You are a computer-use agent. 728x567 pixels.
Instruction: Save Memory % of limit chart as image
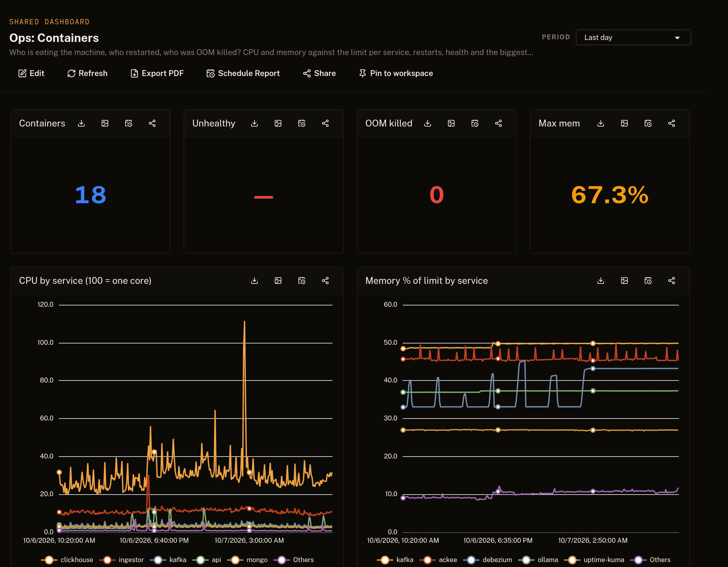click(x=624, y=281)
